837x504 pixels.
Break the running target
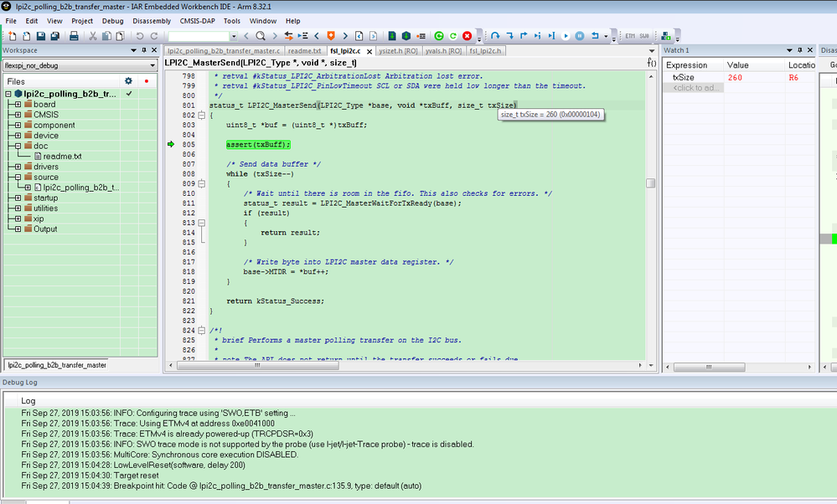(x=580, y=36)
